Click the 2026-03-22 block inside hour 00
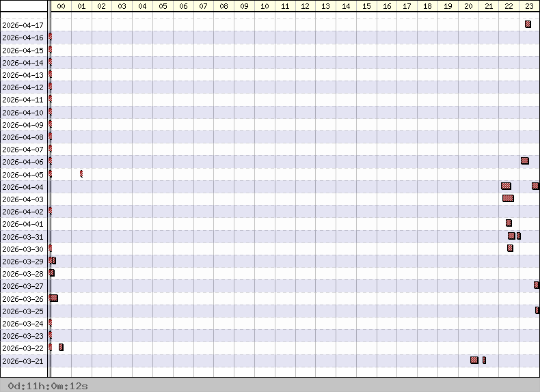The width and height of the screenshot is (540, 392). [x=61, y=348]
